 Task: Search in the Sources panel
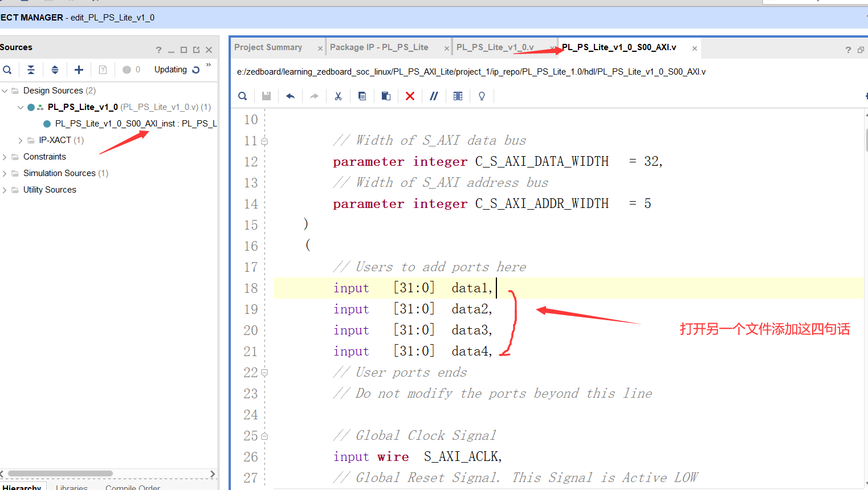7,70
